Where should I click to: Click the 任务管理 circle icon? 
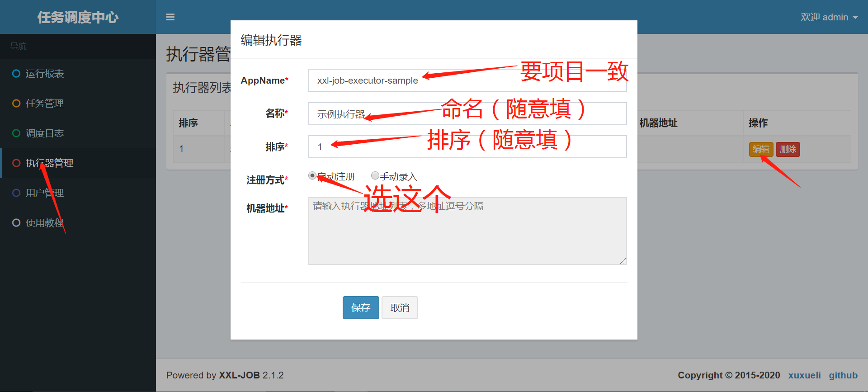[16, 103]
